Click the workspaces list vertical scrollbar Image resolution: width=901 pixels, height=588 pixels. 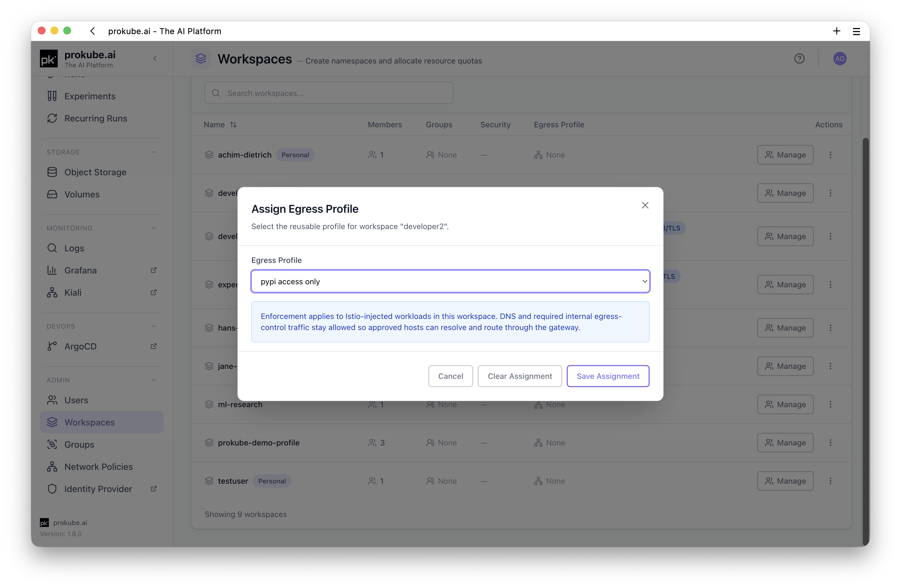[x=865, y=341]
